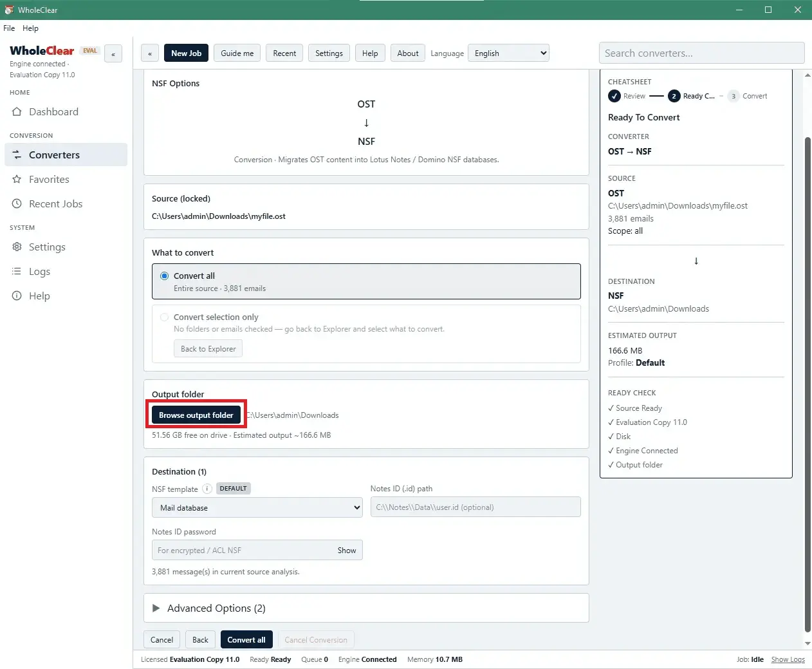Click the bottom Back button
Image resolution: width=812 pixels, height=669 pixels.
coord(200,640)
